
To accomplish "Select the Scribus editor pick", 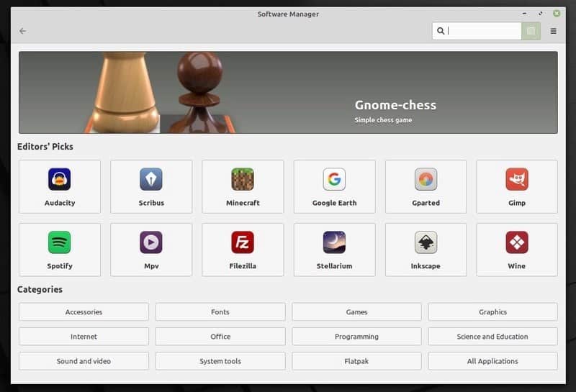I will [151, 180].
